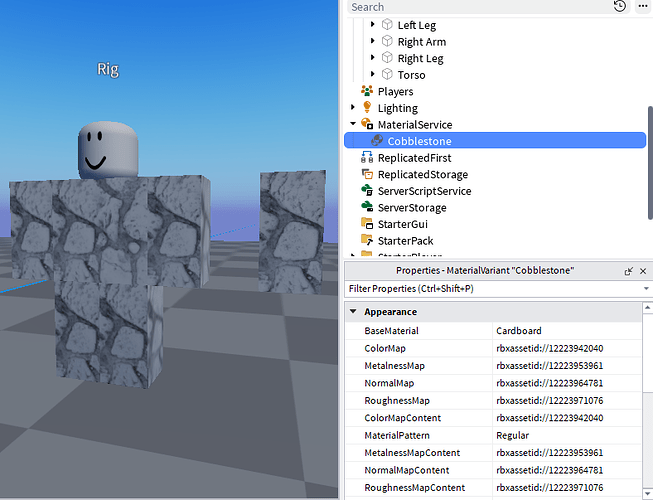The height and width of the screenshot is (500, 653).
Task: Click the ColorMap property name
Action: coord(385,348)
